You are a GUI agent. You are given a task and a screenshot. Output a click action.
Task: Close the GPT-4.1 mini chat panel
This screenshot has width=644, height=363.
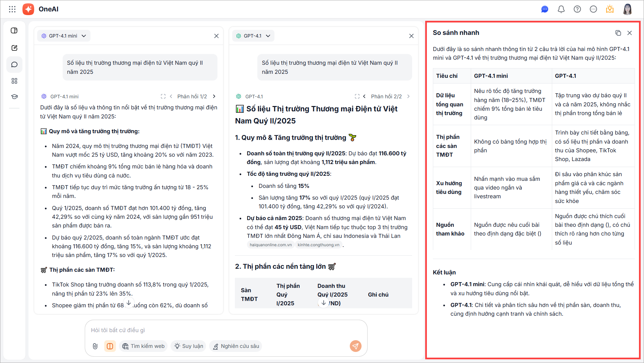click(x=216, y=36)
